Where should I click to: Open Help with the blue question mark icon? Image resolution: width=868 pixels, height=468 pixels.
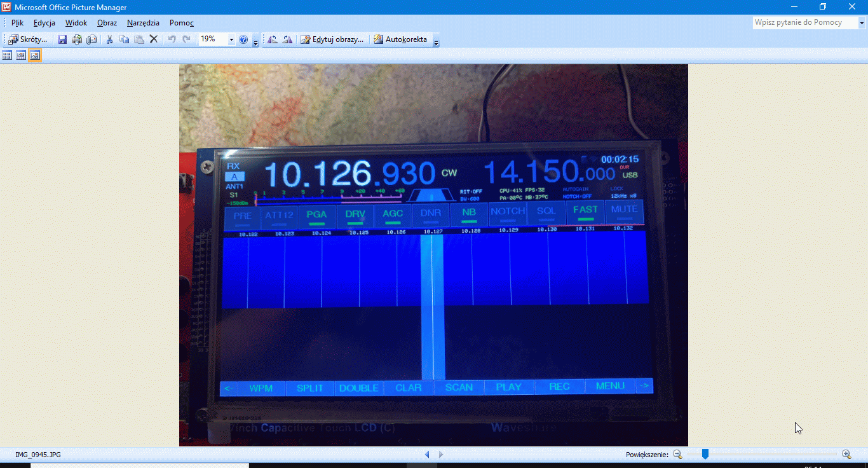pyautogui.click(x=243, y=39)
